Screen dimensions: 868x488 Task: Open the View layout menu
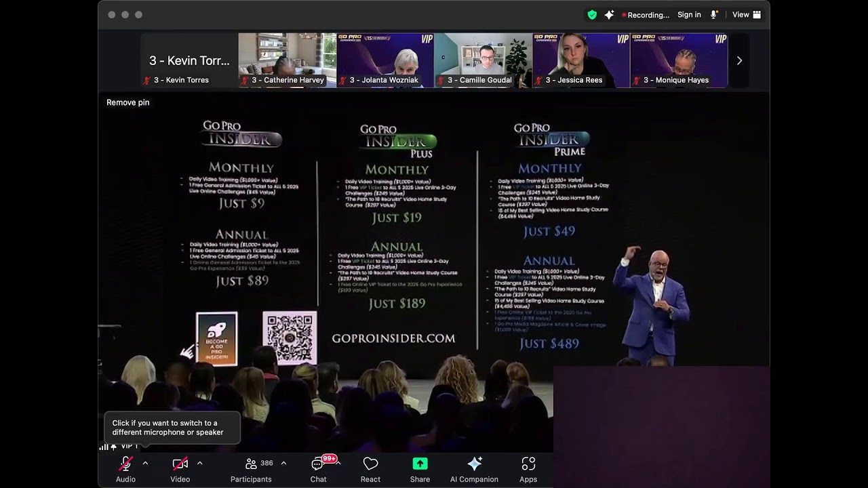click(x=747, y=14)
